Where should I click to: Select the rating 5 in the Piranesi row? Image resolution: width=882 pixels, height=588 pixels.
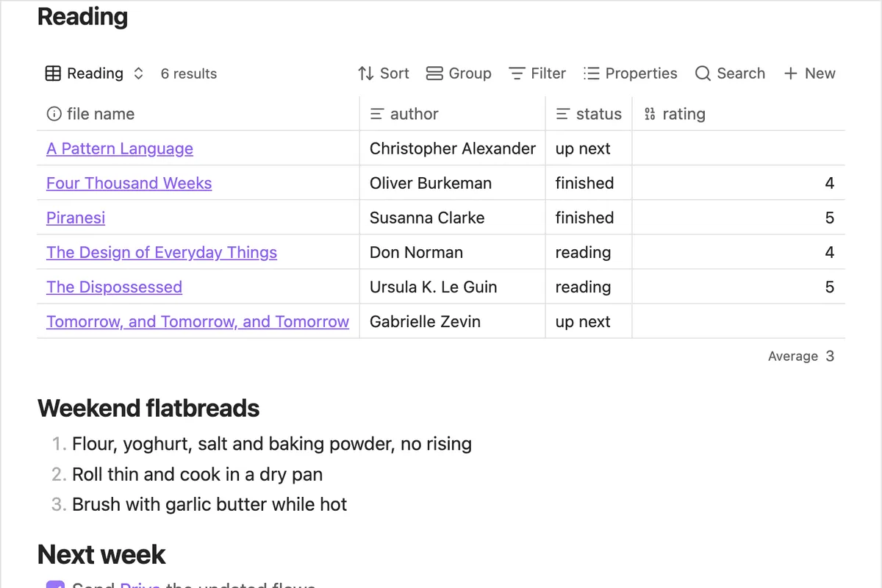click(739, 218)
